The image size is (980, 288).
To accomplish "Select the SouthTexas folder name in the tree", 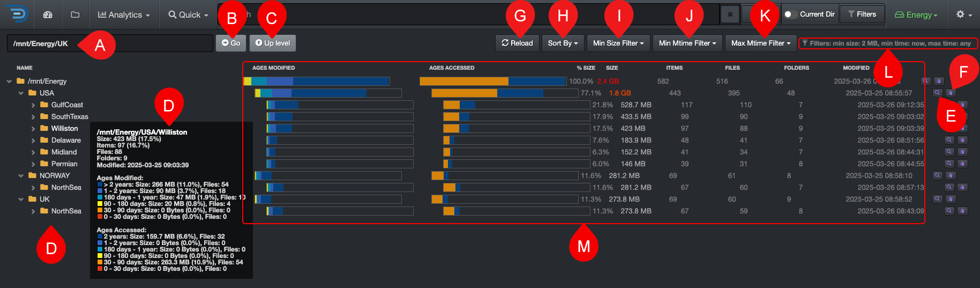I will pos(70,116).
